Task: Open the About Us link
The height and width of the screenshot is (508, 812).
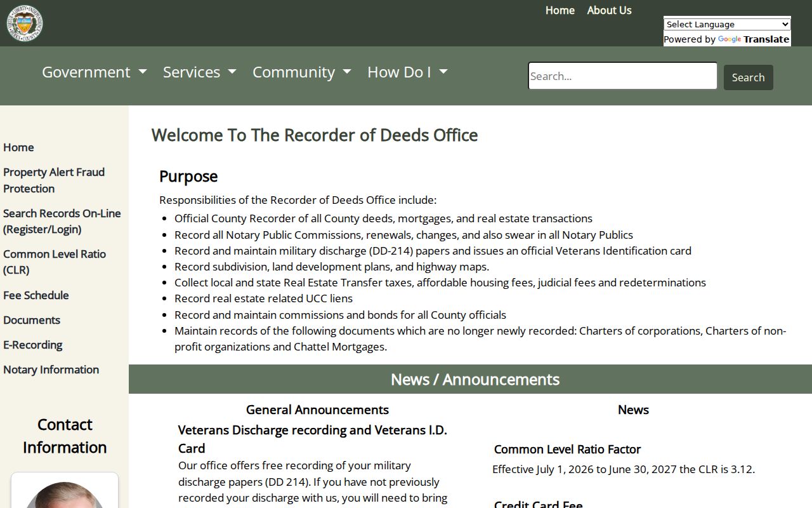Action: point(609,10)
